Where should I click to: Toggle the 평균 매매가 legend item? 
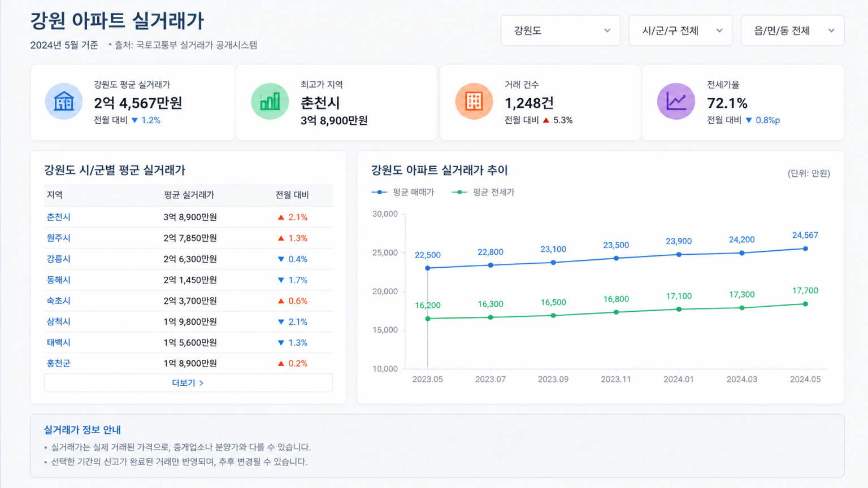point(402,192)
